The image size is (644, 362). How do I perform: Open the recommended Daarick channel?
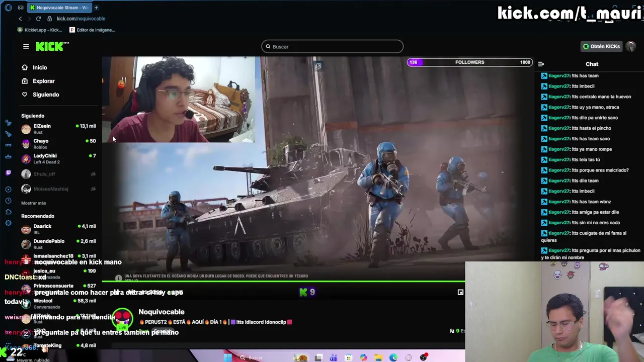[x=58, y=229]
